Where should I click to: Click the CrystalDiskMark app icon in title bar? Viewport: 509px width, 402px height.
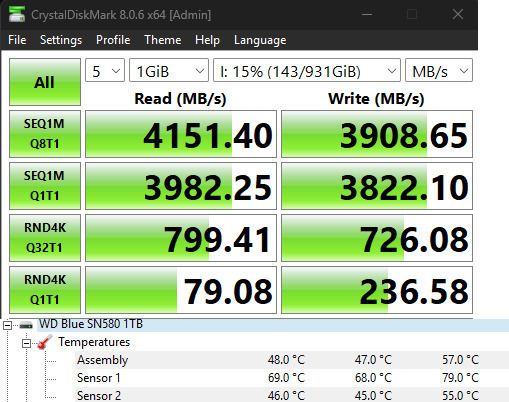pyautogui.click(x=17, y=14)
